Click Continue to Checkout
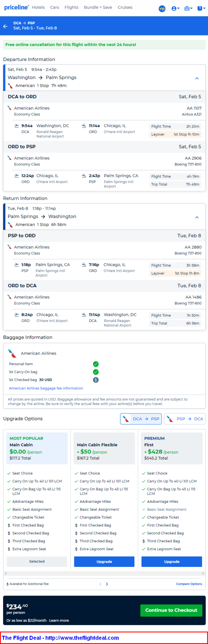Viewport: 208px width, 644px height. [x=171, y=610]
